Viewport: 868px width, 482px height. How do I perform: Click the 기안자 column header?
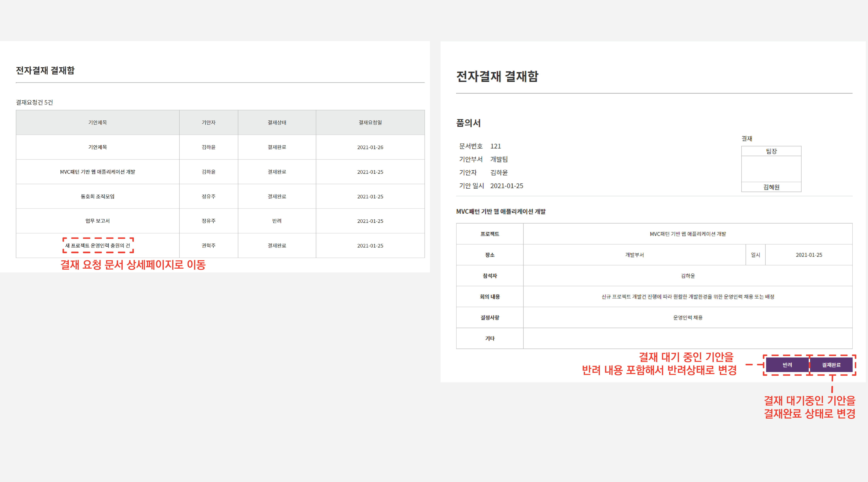pos(209,123)
